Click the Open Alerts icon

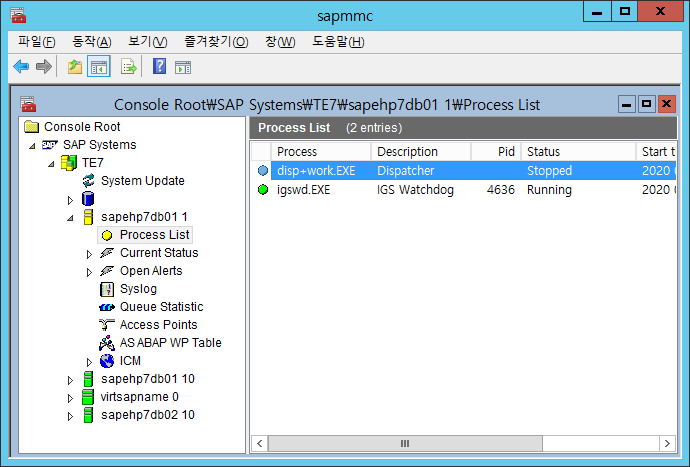(x=106, y=271)
